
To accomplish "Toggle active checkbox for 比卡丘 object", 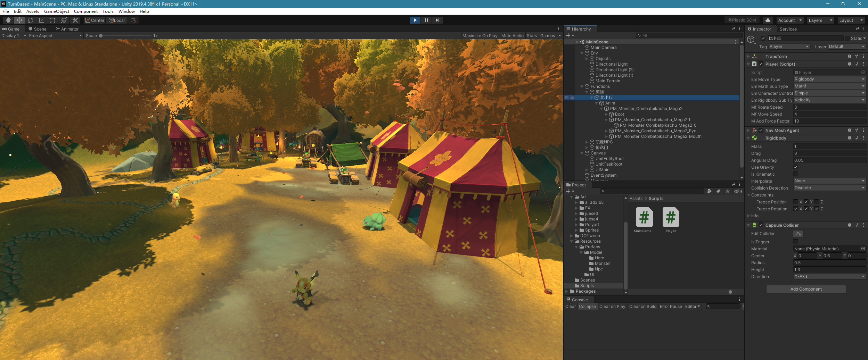I will (763, 38).
